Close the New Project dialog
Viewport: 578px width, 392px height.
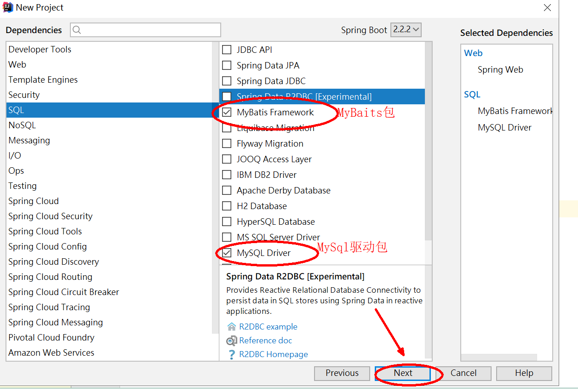tap(547, 8)
